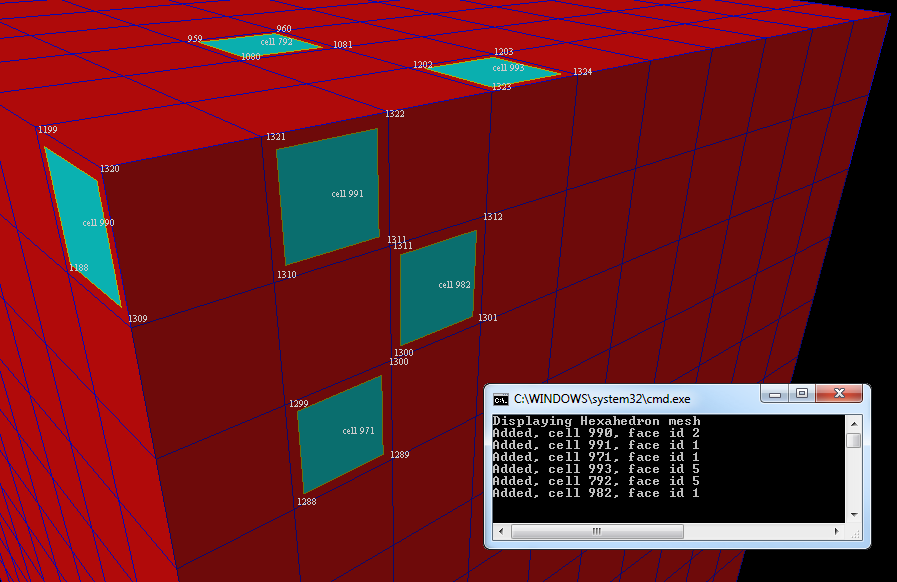Select the top face labeled cell 792
The image size is (897, 582).
[x=262, y=45]
